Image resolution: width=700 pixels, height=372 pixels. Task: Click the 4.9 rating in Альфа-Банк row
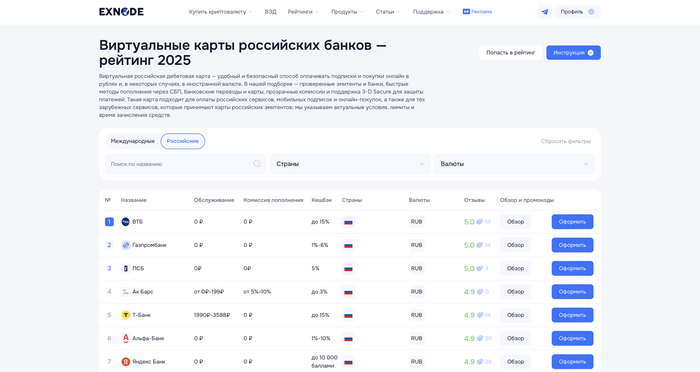point(469,338)
